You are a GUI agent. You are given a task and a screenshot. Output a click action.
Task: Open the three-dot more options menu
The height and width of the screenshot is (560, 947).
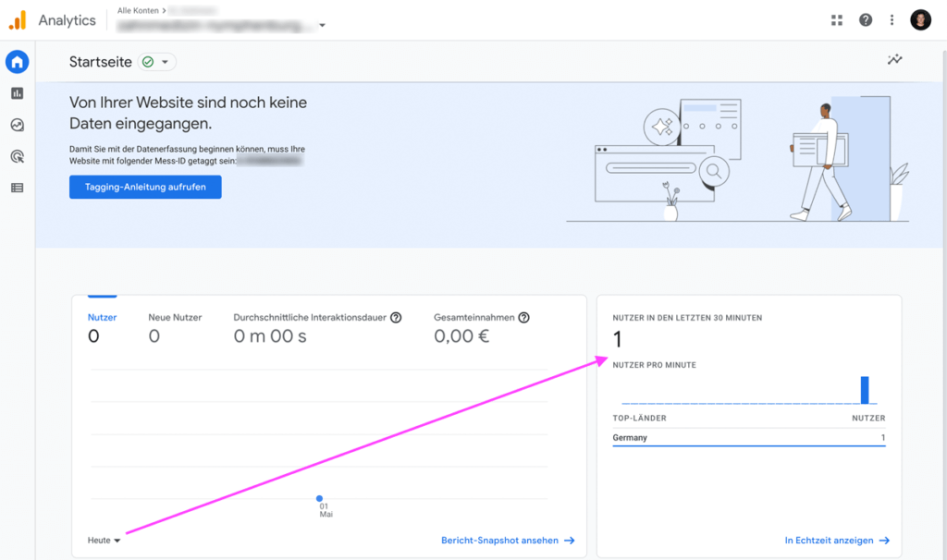(892, 19)
